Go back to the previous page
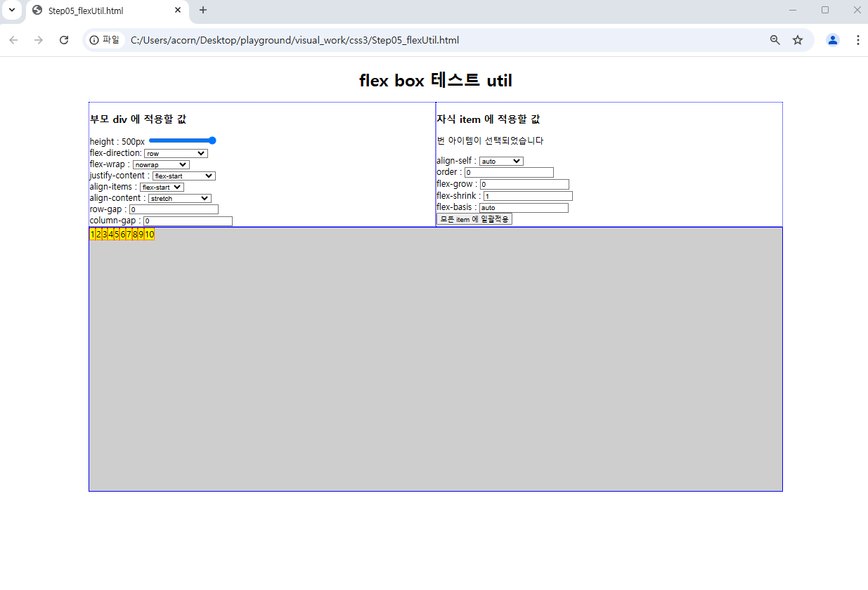This screenshot has height=590, width=868. [13, 40]
